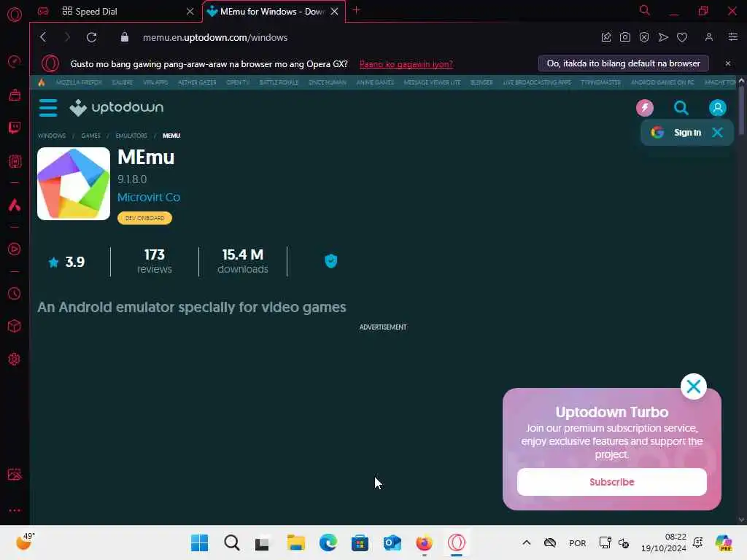This screenshot has width=747, height=560.
Task: Click 'Oo, itakda ito bilang default' button
Action: [x=624, y=63]
